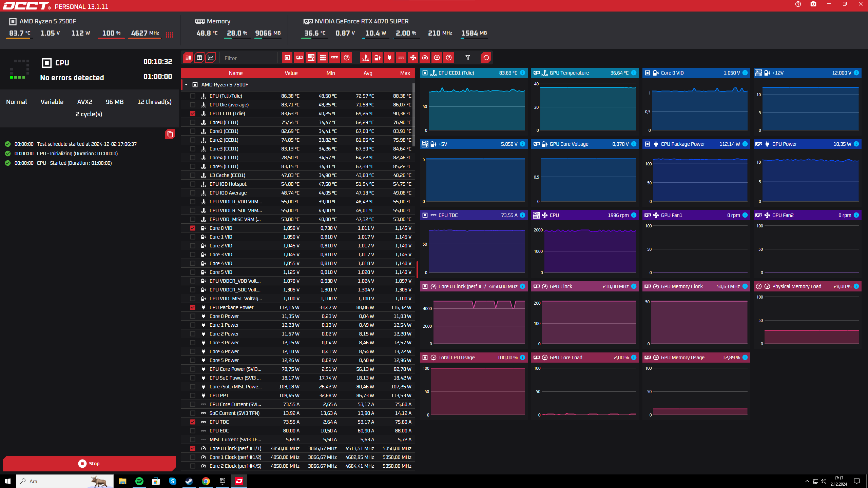This screenshot has width=868, height=488.
Task: Sort by Min column header
Action: click(331, 73)
